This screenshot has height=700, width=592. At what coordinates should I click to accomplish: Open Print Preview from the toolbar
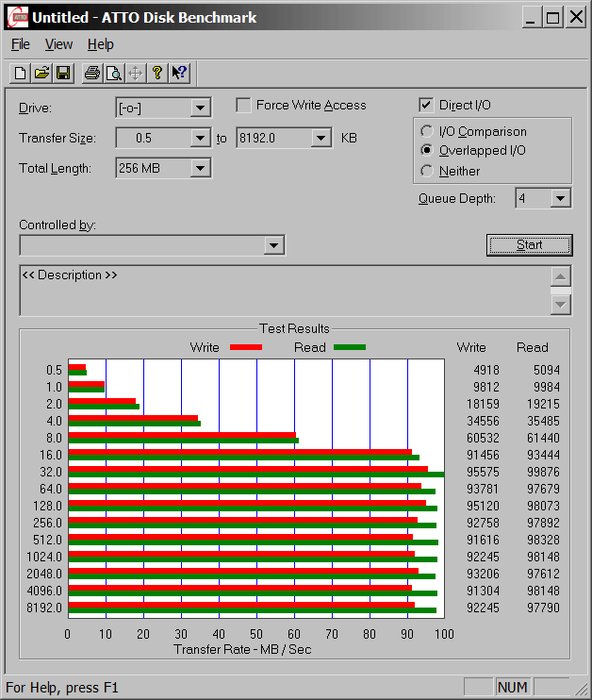113,73
